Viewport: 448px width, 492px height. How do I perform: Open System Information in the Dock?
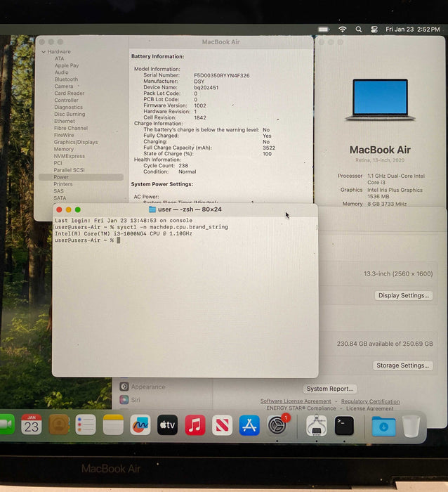[x=316, y=425]
